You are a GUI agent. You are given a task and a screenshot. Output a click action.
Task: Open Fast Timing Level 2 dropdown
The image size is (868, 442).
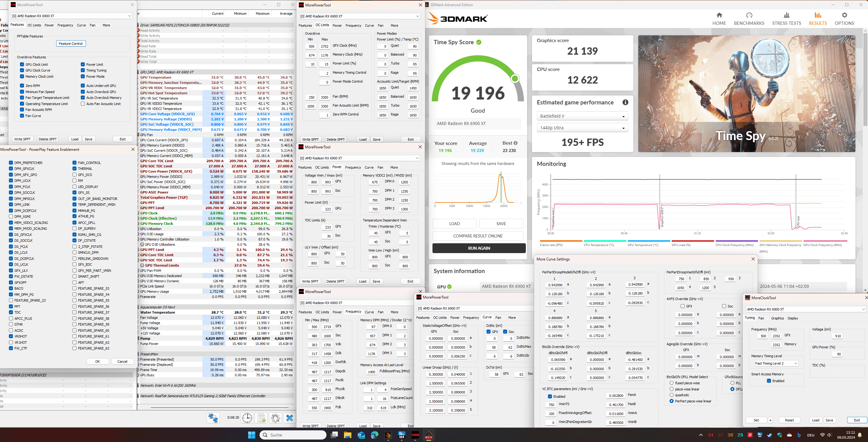(x=776, y=363)
